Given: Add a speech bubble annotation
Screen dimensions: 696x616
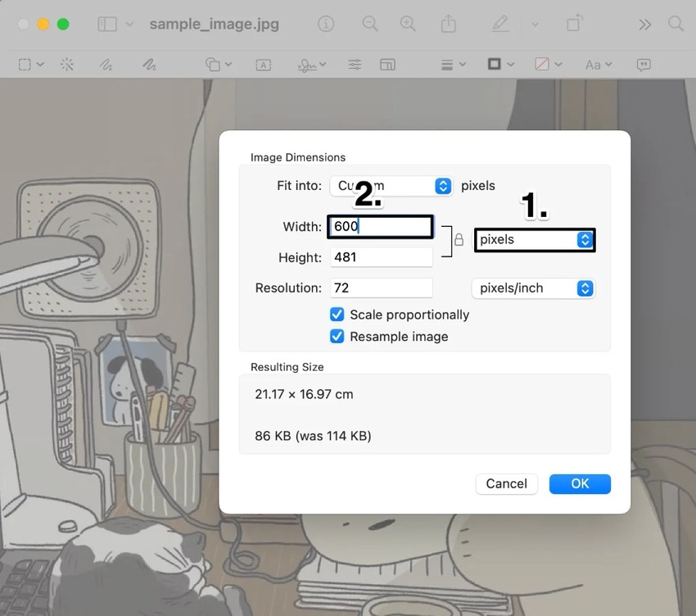Looking at the screenshot, I should (x=644, y=65).
